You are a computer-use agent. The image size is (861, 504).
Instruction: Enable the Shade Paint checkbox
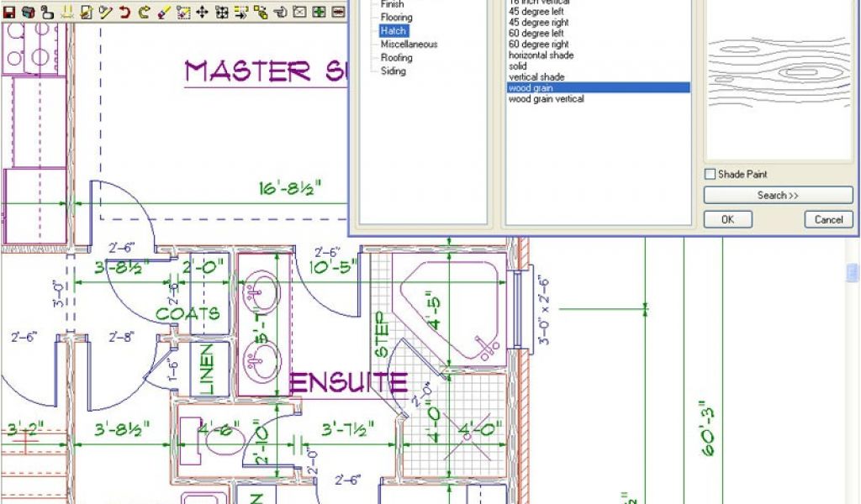(x=710, y=174)
